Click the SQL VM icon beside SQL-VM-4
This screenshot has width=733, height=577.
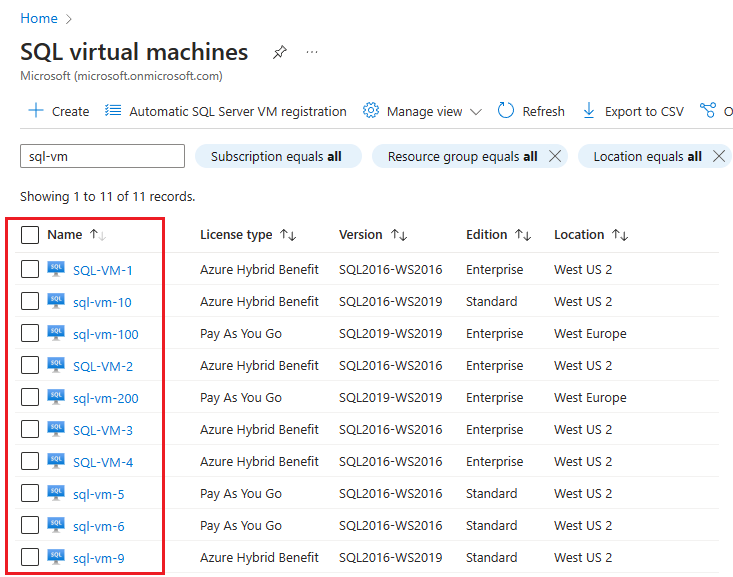56,462
